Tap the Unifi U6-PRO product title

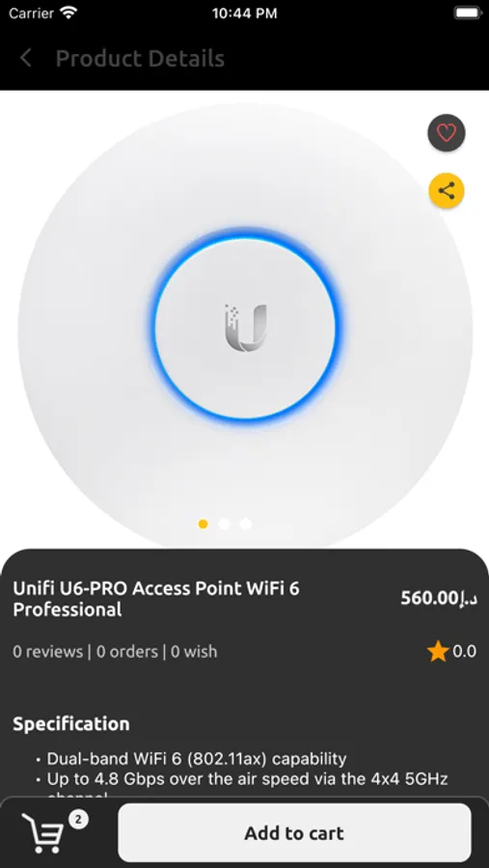pos(156,599)
